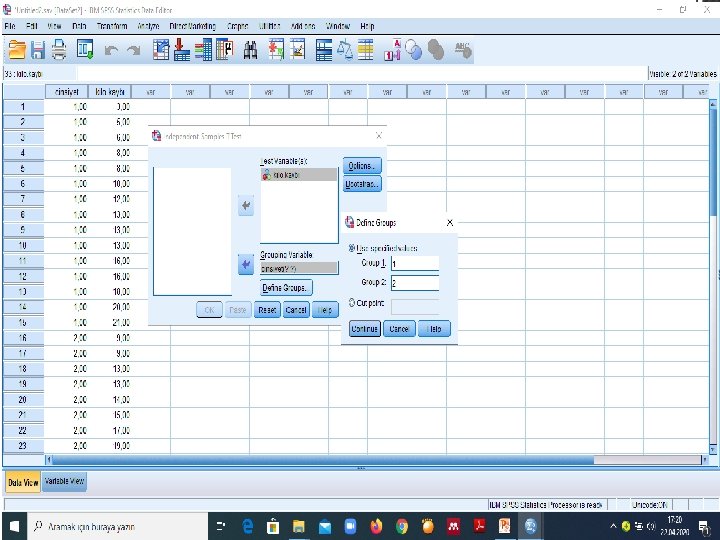Open the Analyze menu
The height and width of the screenshot is (540, 720).
(x=148, y=26)
